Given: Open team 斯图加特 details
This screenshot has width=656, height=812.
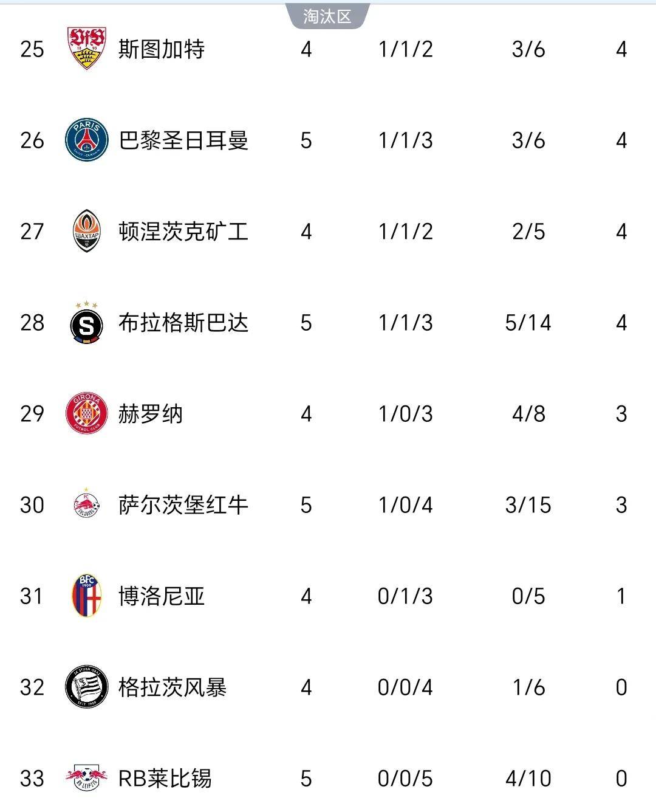Looking at the screenshot, I should (162, 49).
